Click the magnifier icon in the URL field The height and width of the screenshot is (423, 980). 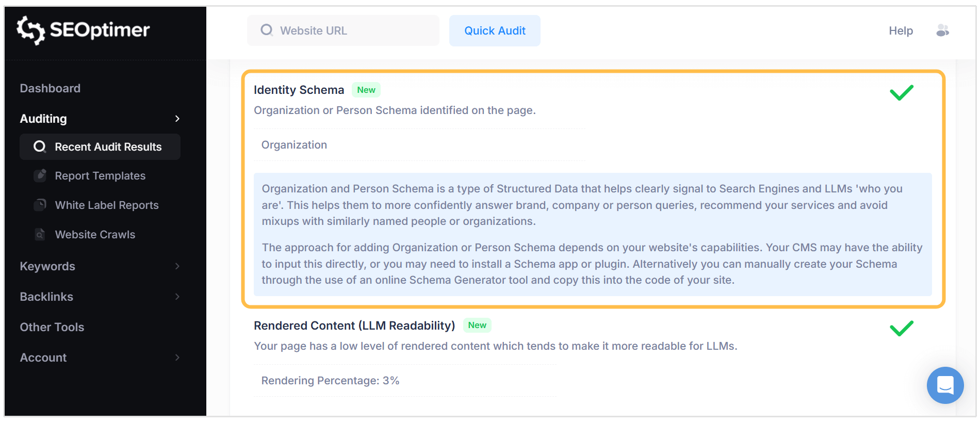coord(267,30)
